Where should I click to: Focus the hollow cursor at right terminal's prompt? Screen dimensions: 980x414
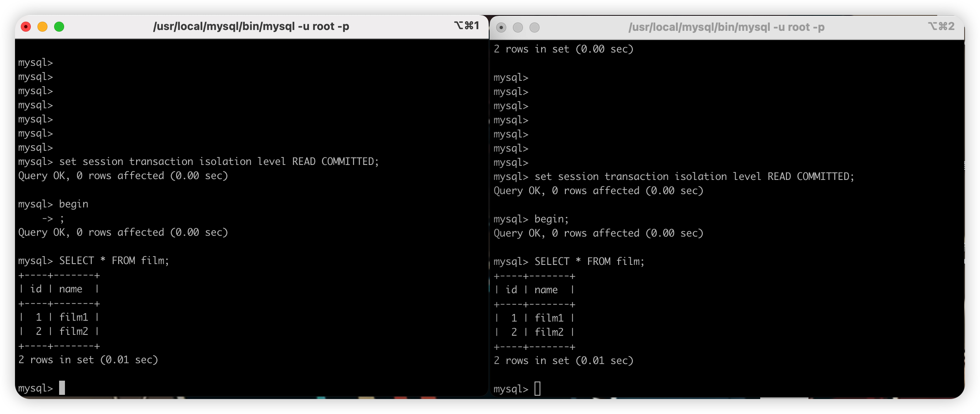click(537, 389)
